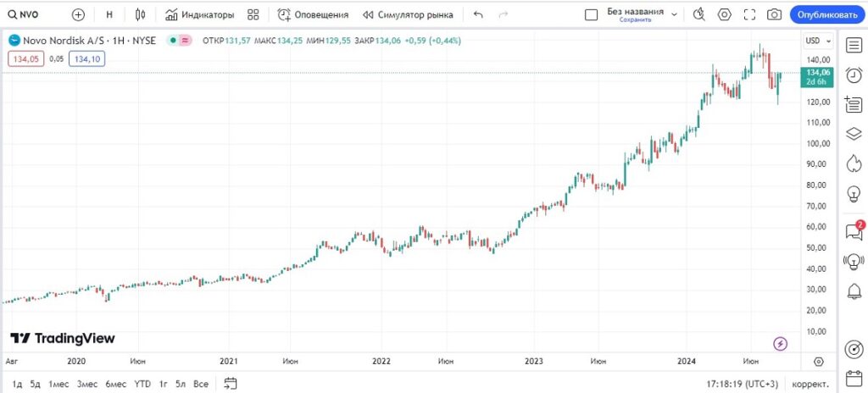The width and height of the screenshot is (868, 393).
Task: Open the H timeframe interval selector
Action: pyautogui.click(x=109, y=15)
